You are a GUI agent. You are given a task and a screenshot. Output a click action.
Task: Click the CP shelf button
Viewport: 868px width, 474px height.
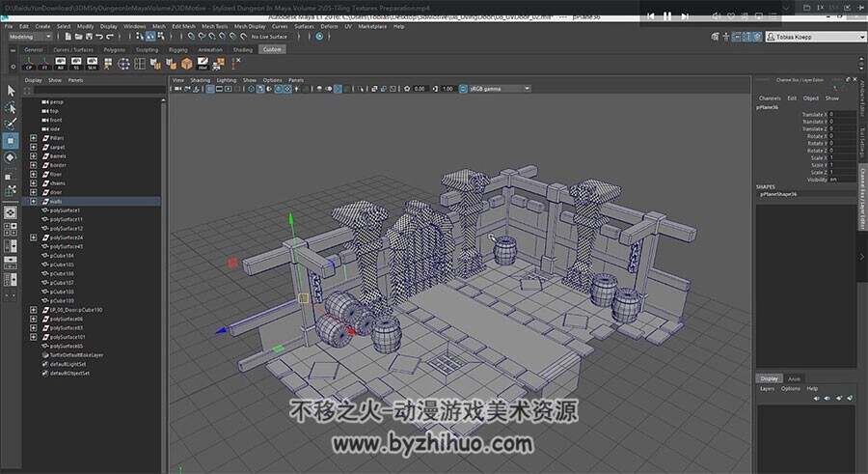pyautogui.click(x=29, y=64)
